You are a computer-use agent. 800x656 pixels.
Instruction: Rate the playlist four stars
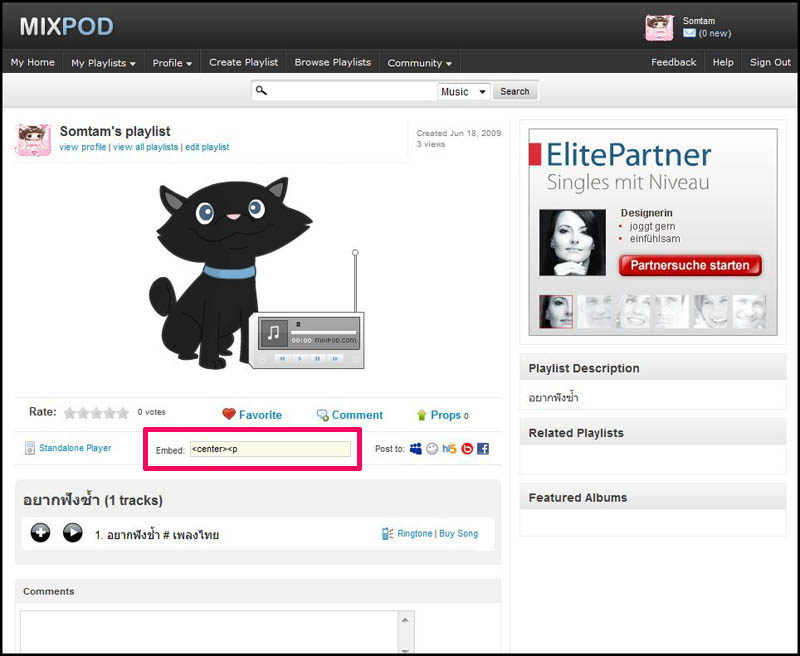[109, 413]
